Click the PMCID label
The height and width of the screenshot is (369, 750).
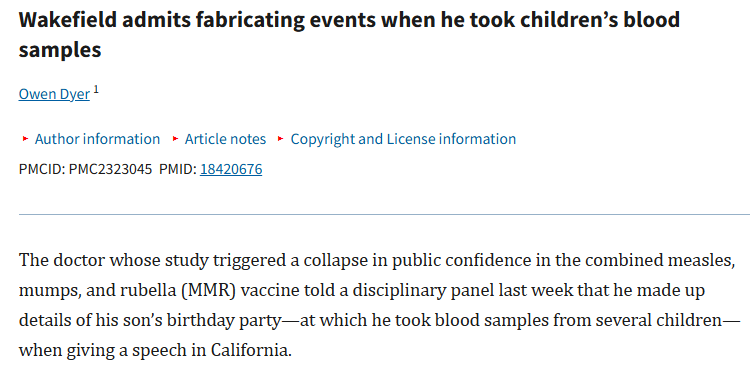coord(42,169)
